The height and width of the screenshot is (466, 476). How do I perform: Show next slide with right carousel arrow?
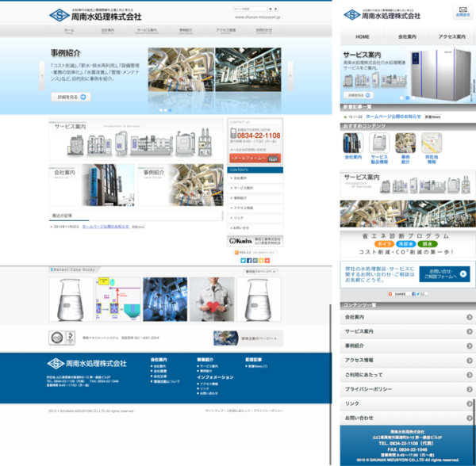(x=290, y=76)
